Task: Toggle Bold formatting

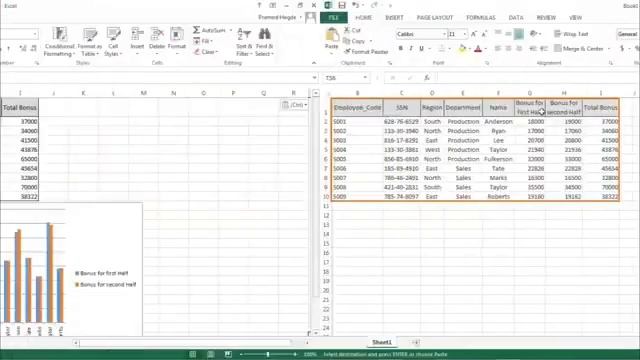Action: [400, 49]
